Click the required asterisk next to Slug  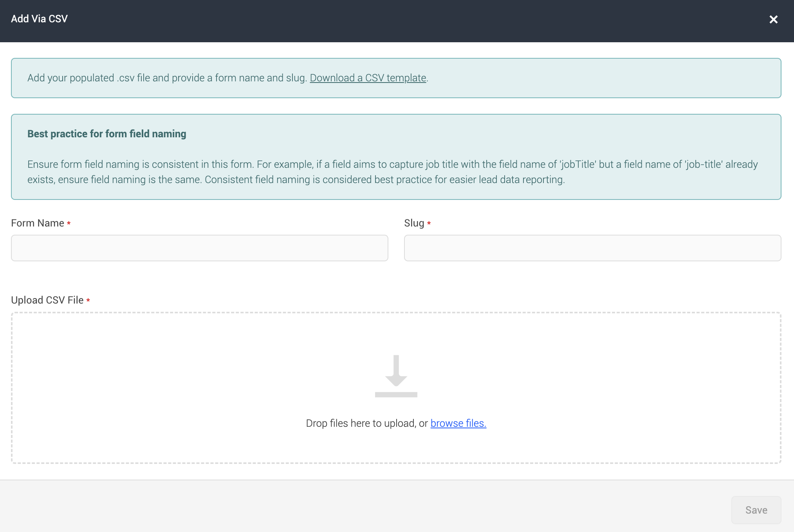coord(429,223)
